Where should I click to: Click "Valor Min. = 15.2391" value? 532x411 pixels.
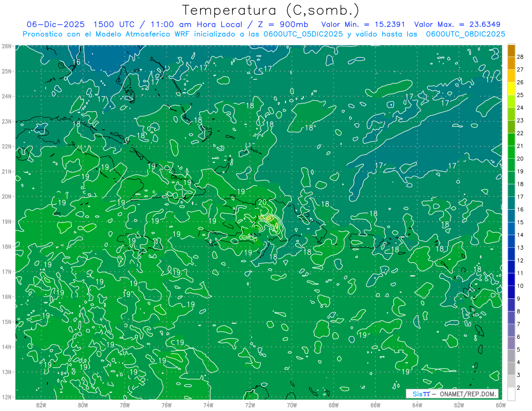click(x=363, y=24)
